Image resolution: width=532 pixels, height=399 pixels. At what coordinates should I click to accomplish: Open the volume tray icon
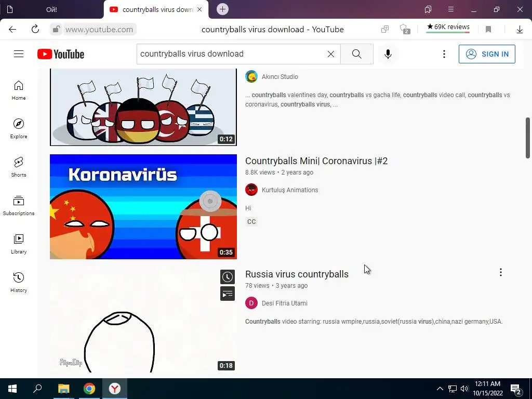[x=464, y=389]
